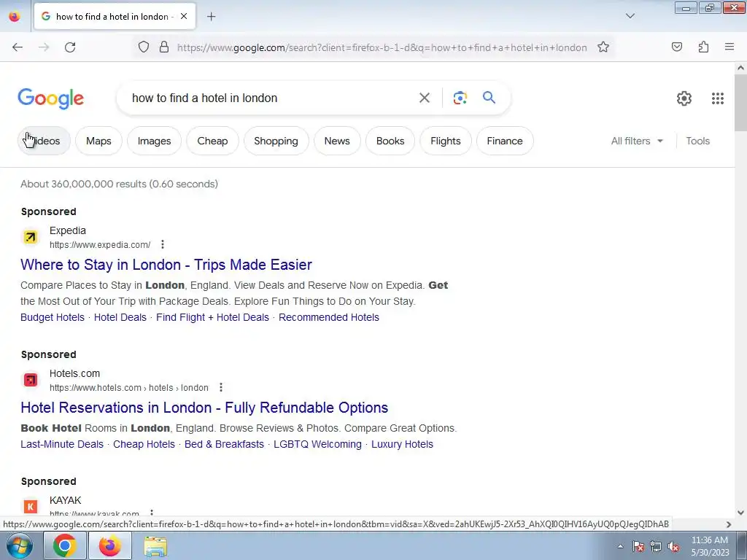Click the scrollbar down arrow

pyautogui.click(x=740, y=513)
